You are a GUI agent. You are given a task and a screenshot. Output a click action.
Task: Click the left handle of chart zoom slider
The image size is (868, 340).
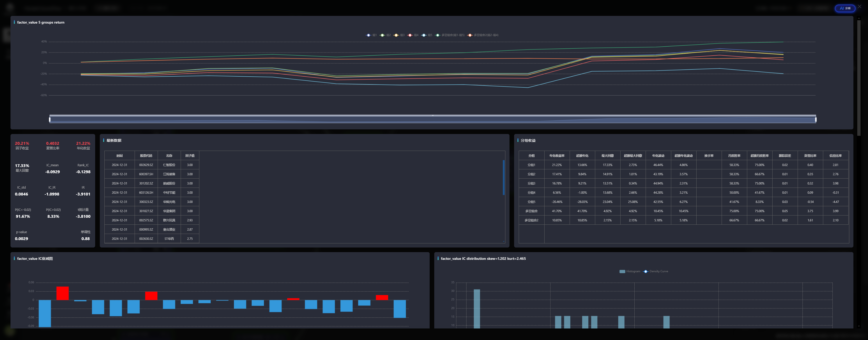click(50, 119)
